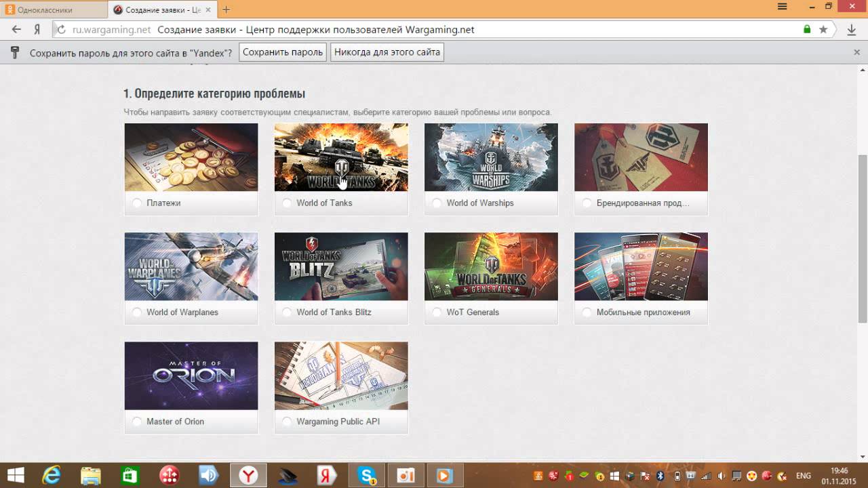Open the clock showing 19:46
This screenshot has width=868, height=488.
click(x=839, y=475)
